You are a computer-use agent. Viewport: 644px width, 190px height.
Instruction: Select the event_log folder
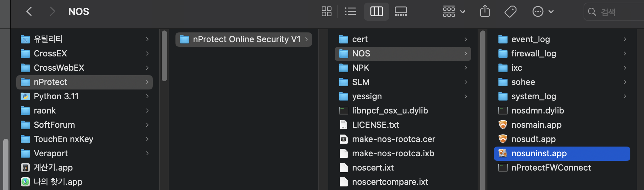coord(562,39)
